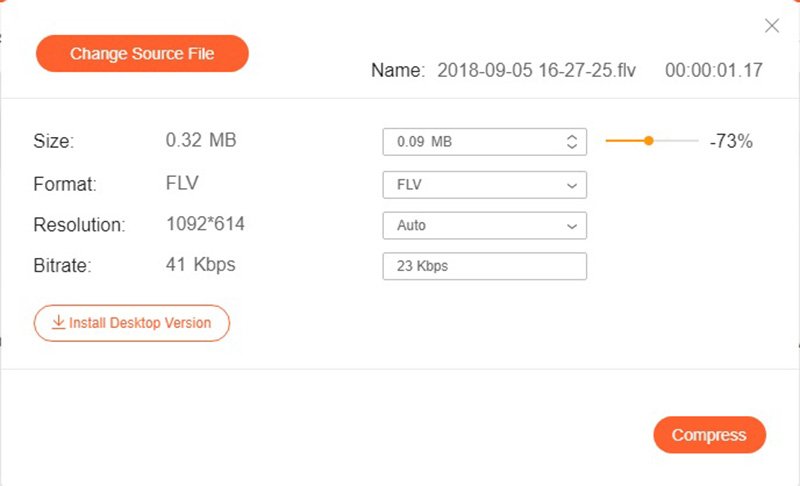
Task: Click the -73% compression percentage label
Action: tap(731, 141)
